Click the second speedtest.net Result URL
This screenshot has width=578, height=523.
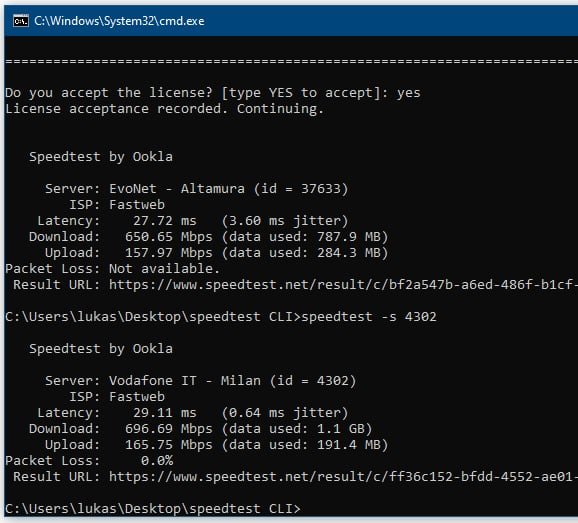point(343,477)
